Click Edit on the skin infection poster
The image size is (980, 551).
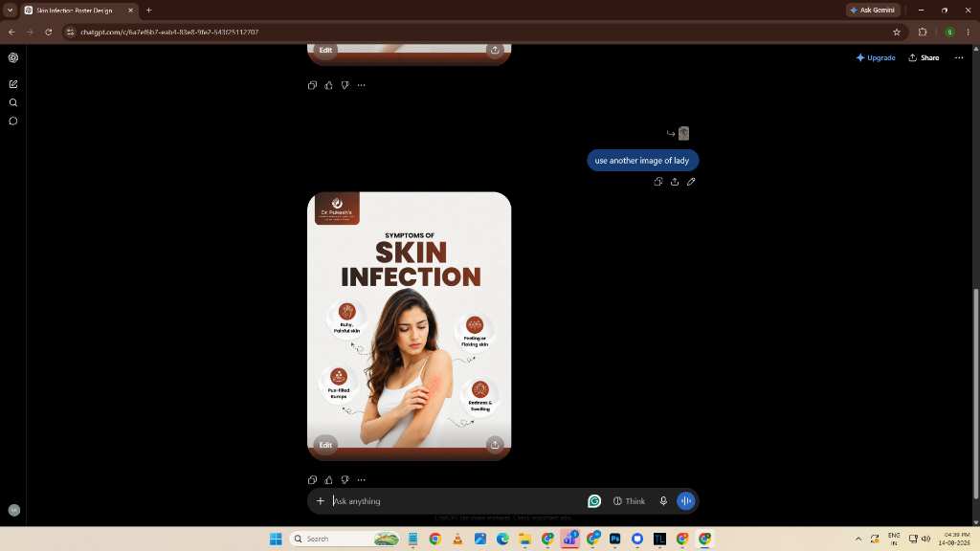coord(325,445)
